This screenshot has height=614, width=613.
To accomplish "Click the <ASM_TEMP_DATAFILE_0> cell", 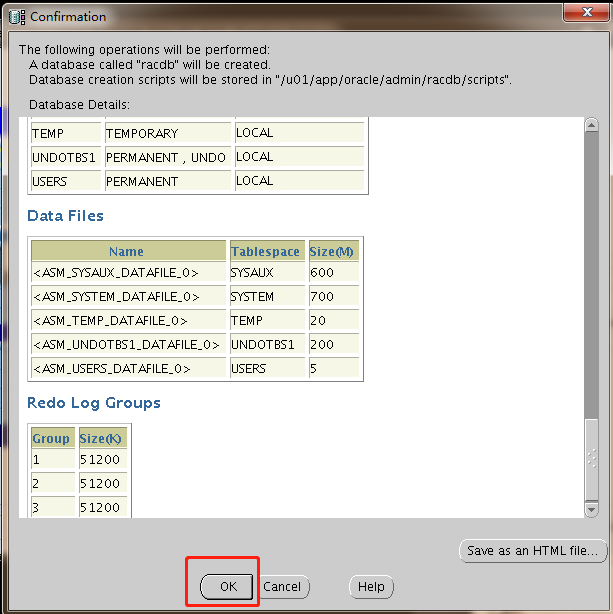I will (128, 320).
